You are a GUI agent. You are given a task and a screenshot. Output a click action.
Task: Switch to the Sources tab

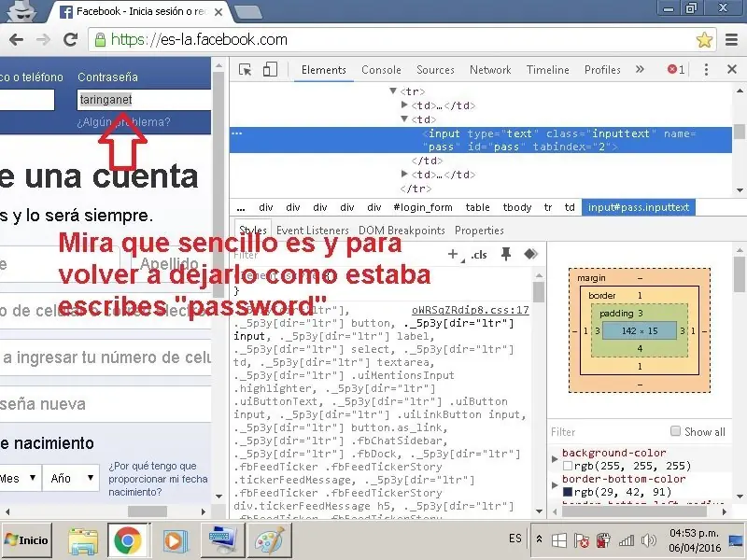pyautogui.click(x=435, y=70)
